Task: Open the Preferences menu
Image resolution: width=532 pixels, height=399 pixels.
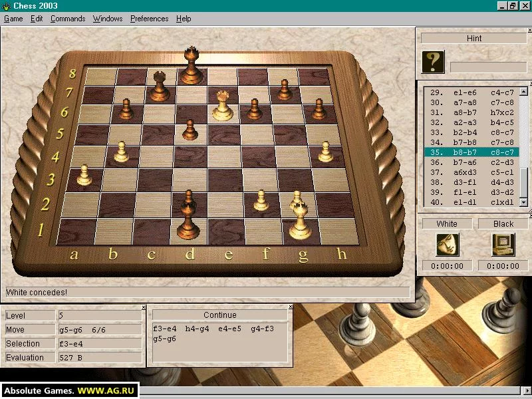Action: click(x=149, y=19)
